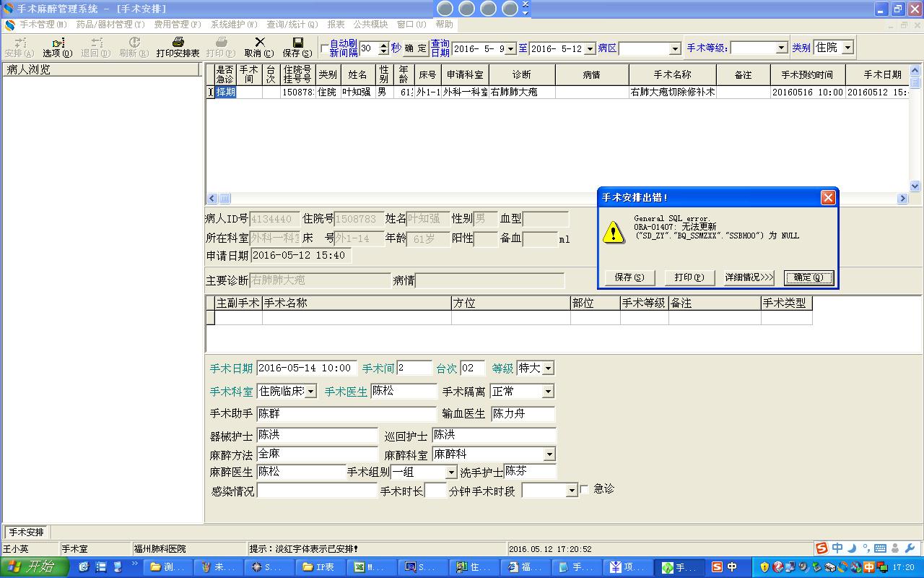Click the 选项 (Options) toolbar icon
Screen dimensions: 924x578
tap(57, 43)
